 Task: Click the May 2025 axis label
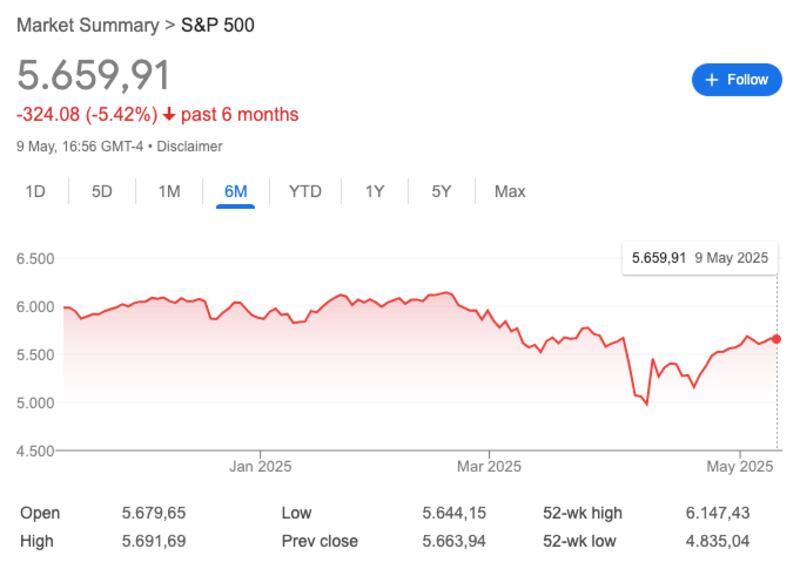click(x=740, y=466)
